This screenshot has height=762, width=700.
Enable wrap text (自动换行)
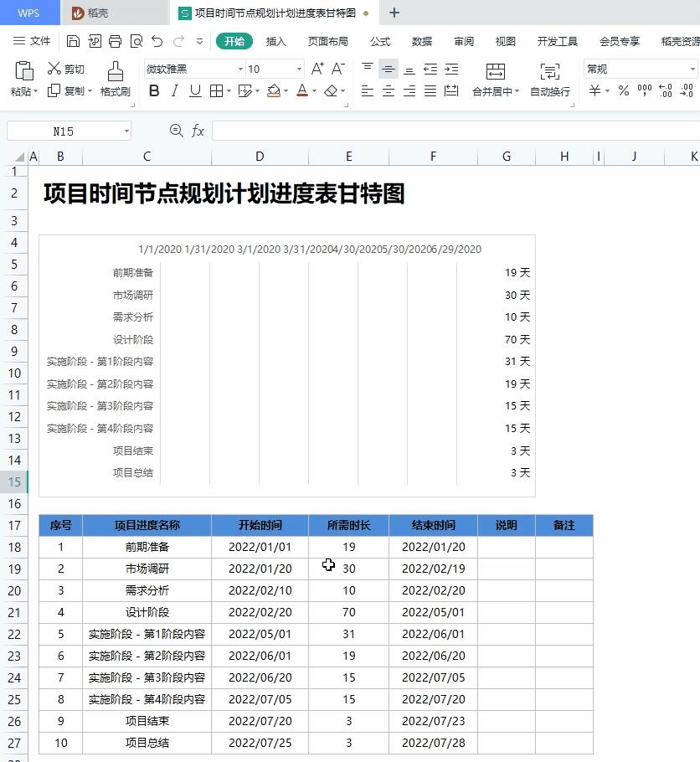click(x=552, y=80)
